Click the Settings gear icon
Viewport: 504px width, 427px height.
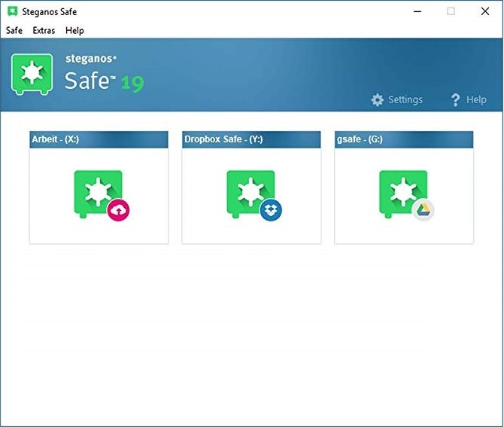(x=378, y=99)
